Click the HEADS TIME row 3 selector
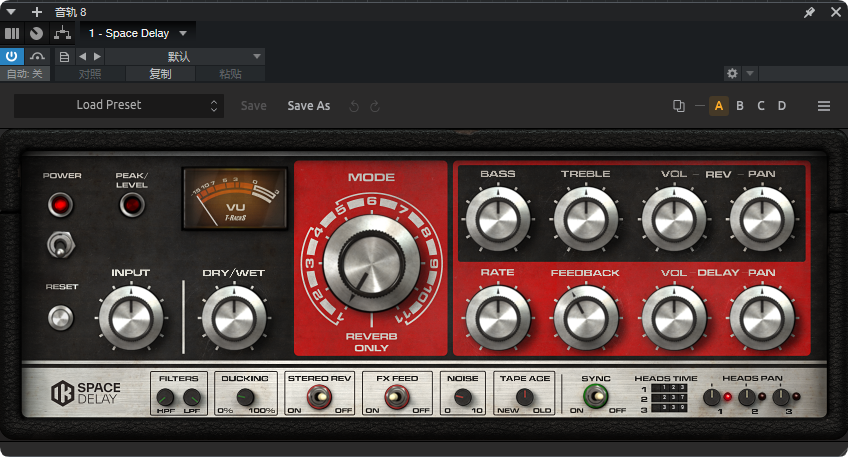Image resolution: width=848 pixels, height=457 pixels. coord(670,407)
